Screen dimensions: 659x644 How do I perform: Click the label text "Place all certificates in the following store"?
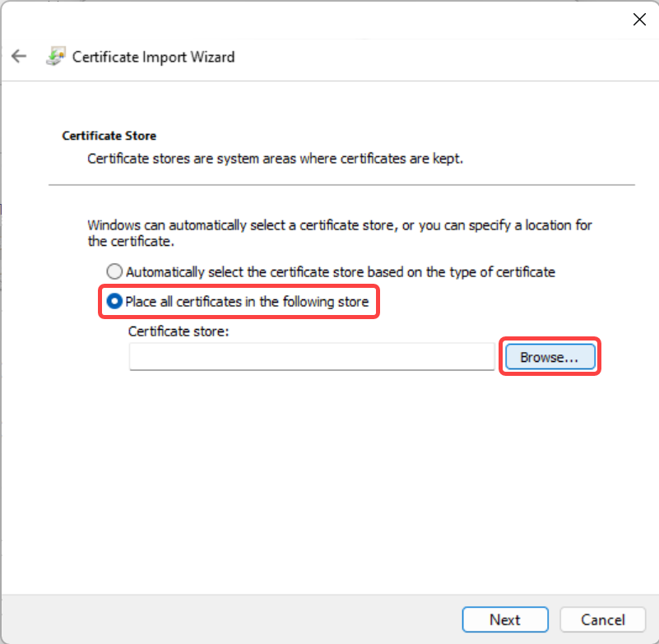pyautogui.click(x=247, y=302)
